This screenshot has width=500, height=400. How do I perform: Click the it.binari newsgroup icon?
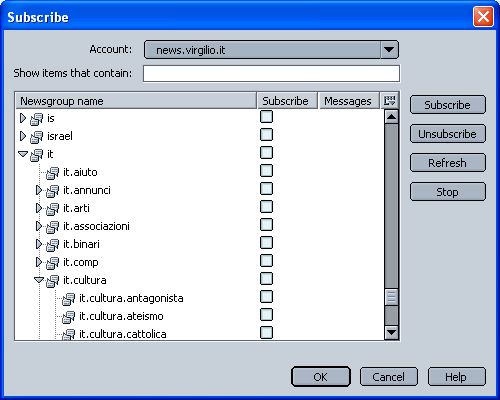tap(53, 245)
